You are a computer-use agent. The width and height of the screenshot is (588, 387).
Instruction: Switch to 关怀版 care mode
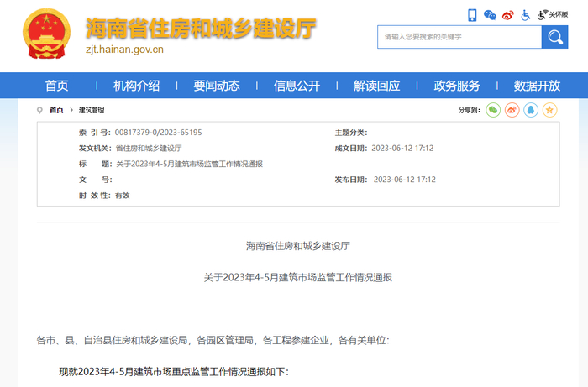click(553, 14)
